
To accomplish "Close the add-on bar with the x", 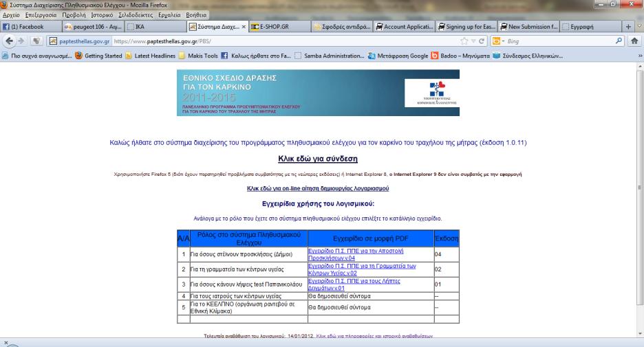I will (x=6, y=342).
